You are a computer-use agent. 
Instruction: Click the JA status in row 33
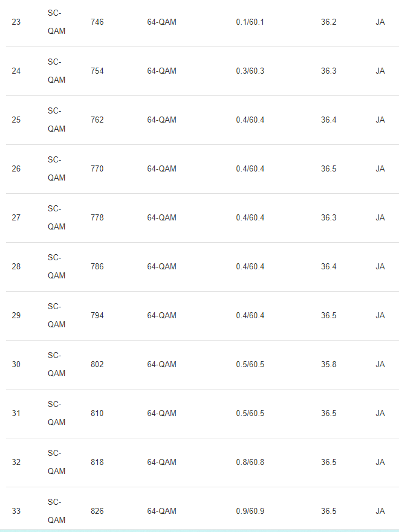(x=380, y=511)
